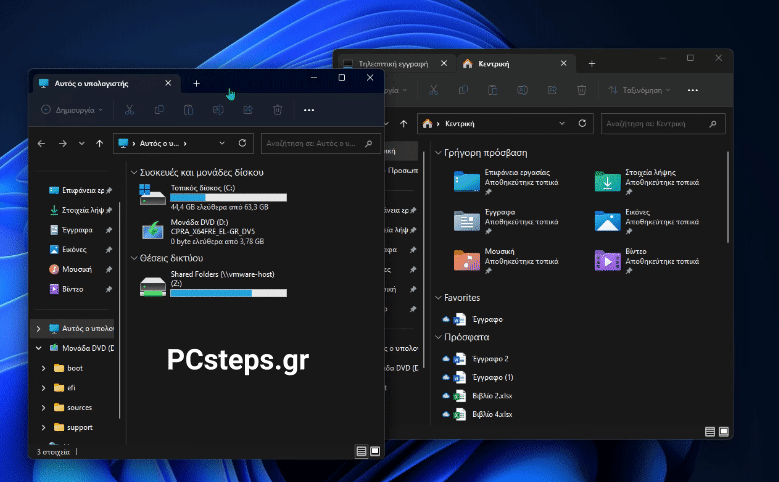
Task: Click Share icon in Κεντρική window toolbar
Action: (x=552, y=90)
